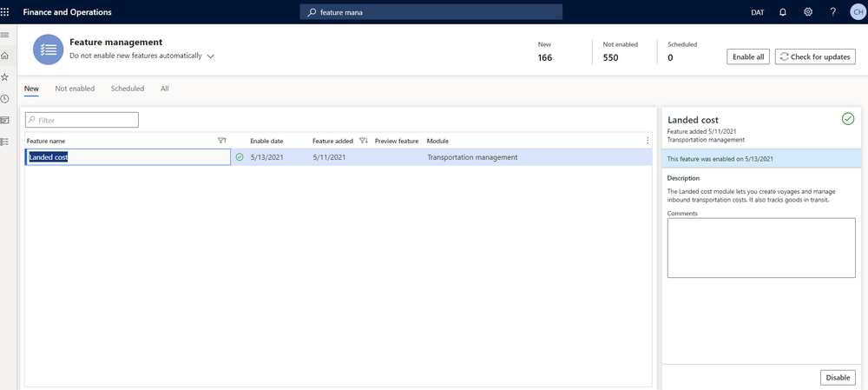Screen dimensions: 868x390
Task: Expand the automatic feature enabling dropdown chevron
Action: coord(210,56)
